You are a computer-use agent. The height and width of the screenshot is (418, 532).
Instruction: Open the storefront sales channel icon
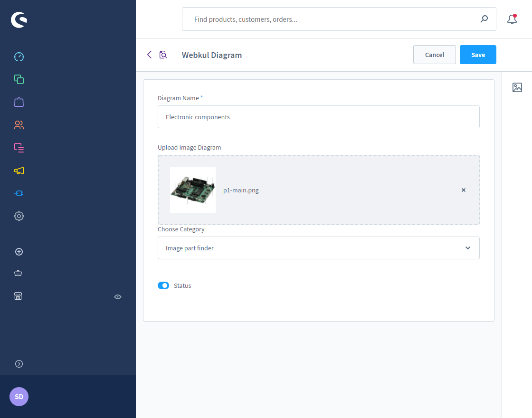point(19,296)
